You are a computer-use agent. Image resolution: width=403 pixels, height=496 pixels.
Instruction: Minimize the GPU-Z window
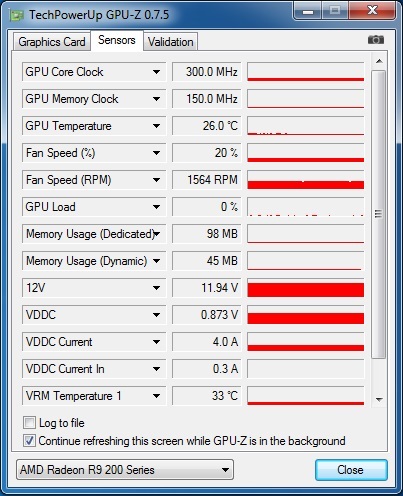pos(308,11)
